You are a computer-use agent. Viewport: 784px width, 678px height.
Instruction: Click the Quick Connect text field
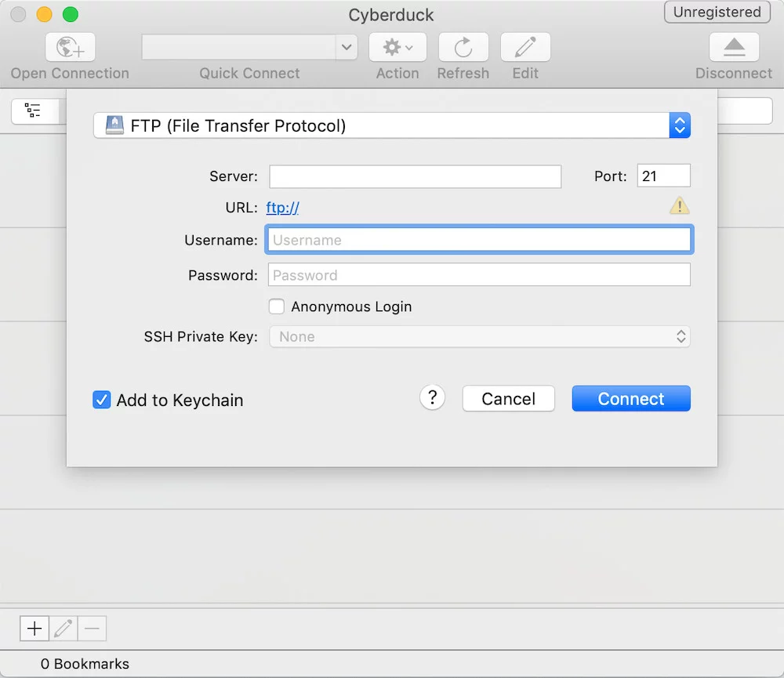click(239, 48)
